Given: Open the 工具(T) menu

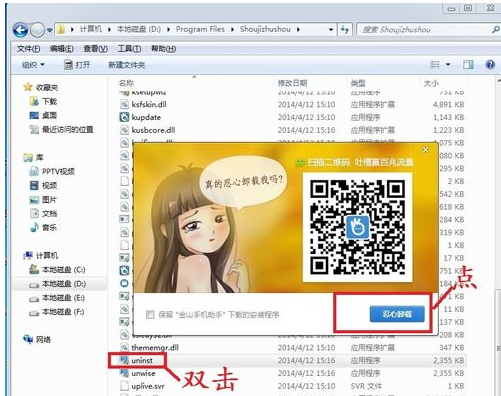Looking at the screenshot, I should [x=129, y=49].
